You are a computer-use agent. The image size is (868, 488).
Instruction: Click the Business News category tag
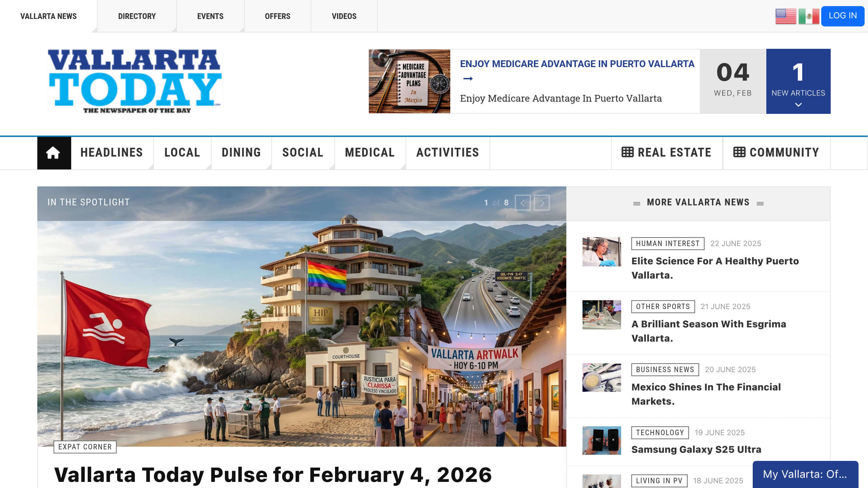pos(665,369)
